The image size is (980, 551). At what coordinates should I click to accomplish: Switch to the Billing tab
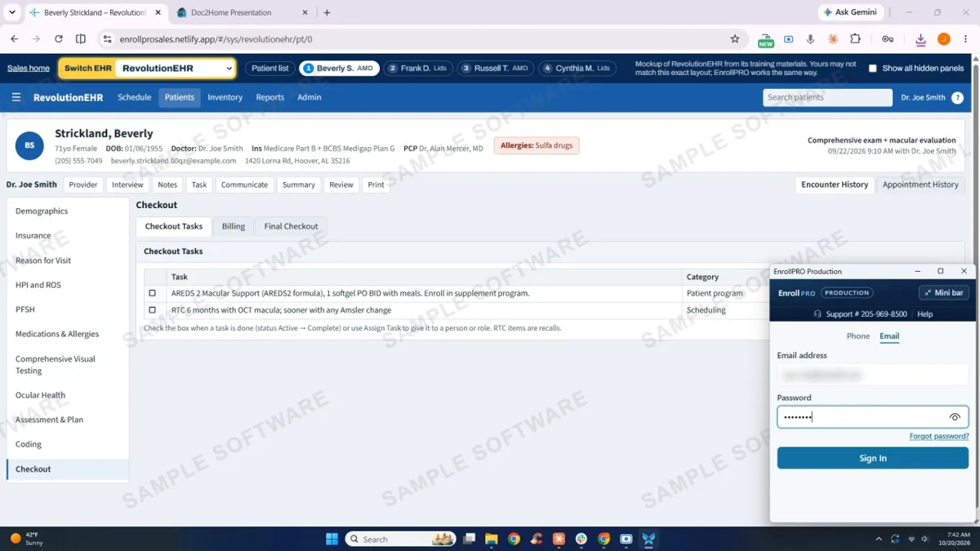pos(234,226)
